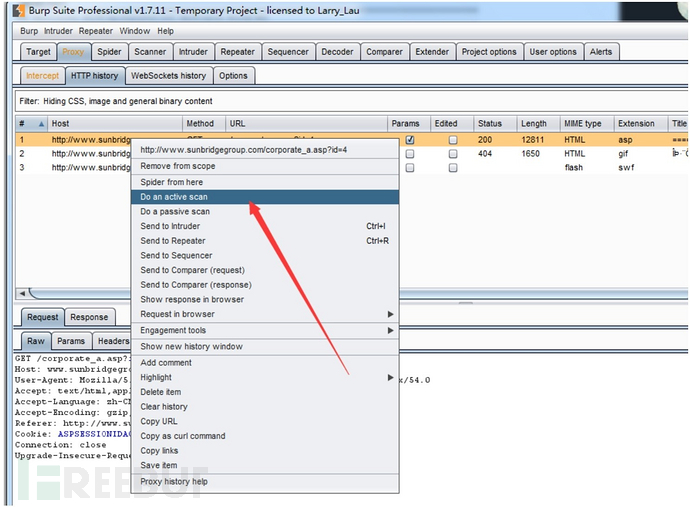The width and height of the screenshot is (690, 507).
Task: Choose Remove from scope
Action: [265, 166]
